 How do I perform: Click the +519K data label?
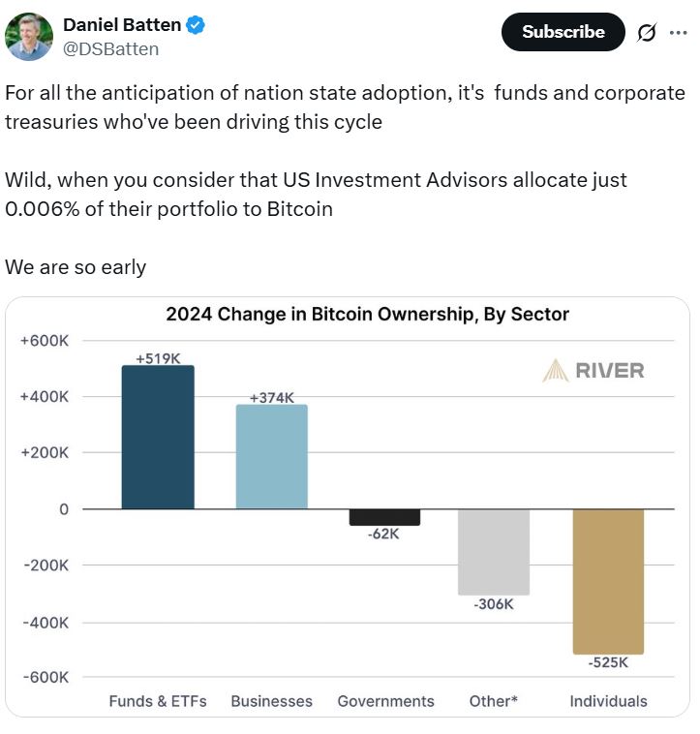[158, 358]
